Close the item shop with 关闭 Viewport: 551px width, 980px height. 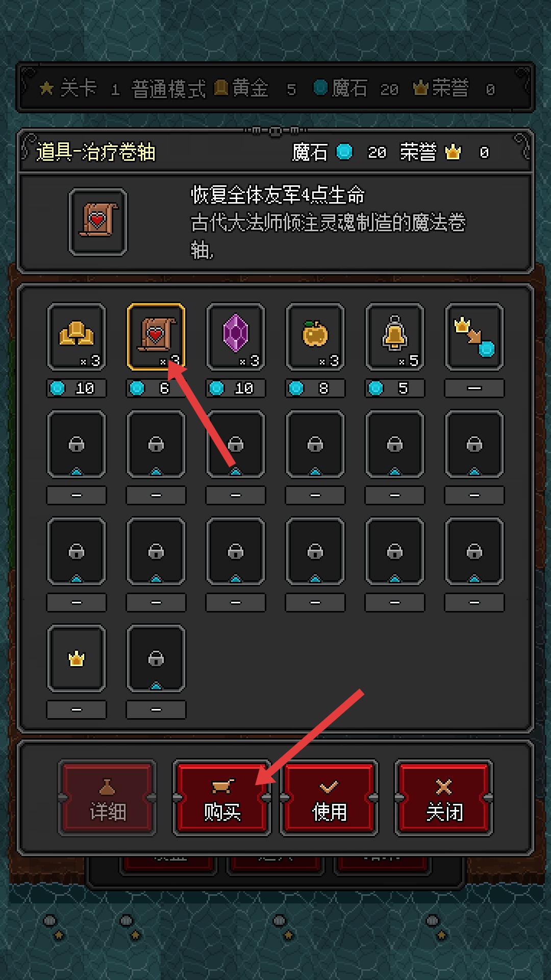(x=444, y=798)
